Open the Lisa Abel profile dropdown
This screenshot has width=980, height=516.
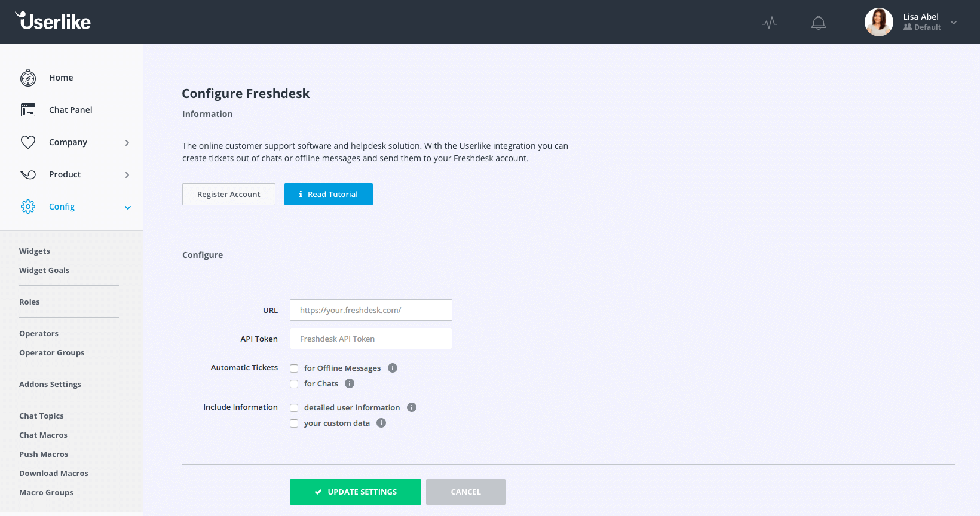954,23
